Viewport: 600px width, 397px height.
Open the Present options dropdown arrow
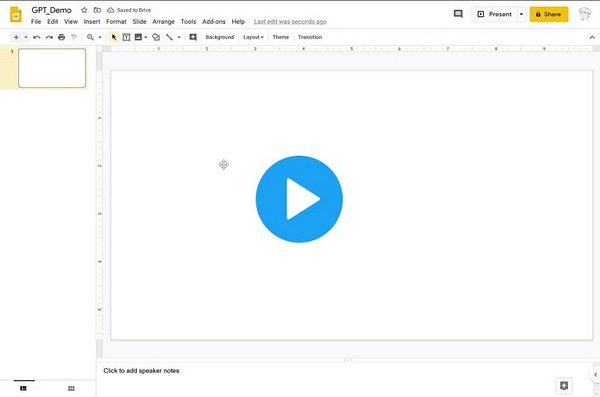click(x=521, y=14)
